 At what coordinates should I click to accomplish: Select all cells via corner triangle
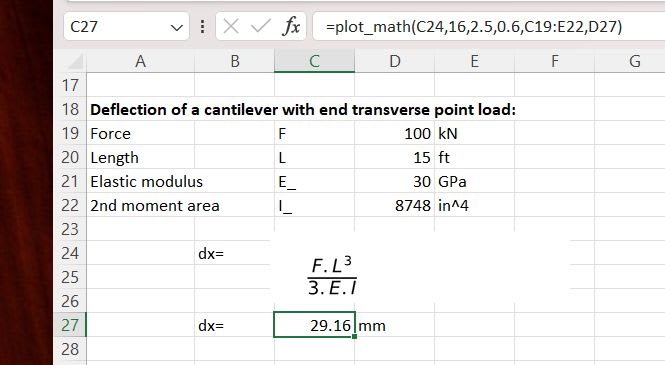(75, 62)
